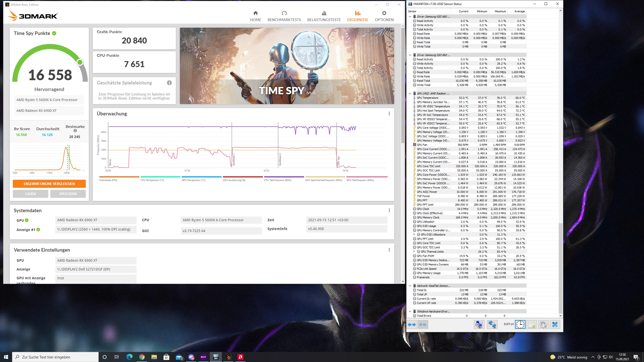
Task: Toggle the CPU Taktfrequenz legend line
Action: 284,179
